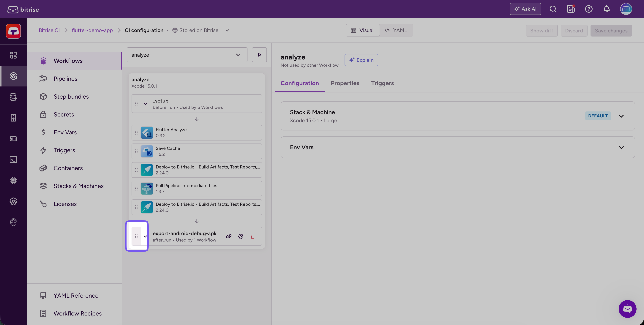
Task: Open the bar chart insights rail icon
Action: (13, 139)
